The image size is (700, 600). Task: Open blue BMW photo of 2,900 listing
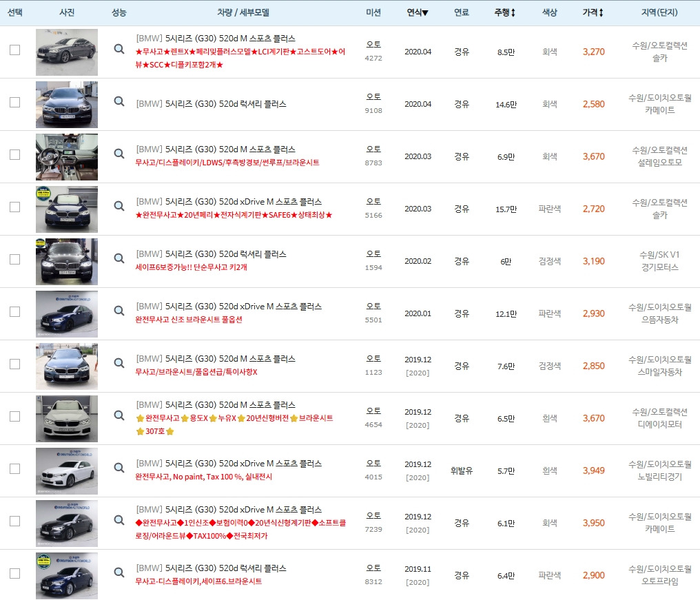pyautogui.click(x=67, y=575)
